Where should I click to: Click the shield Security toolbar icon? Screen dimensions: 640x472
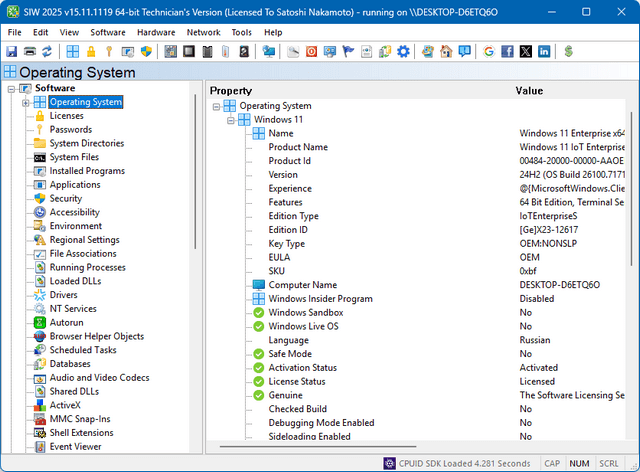coord(146,51)
